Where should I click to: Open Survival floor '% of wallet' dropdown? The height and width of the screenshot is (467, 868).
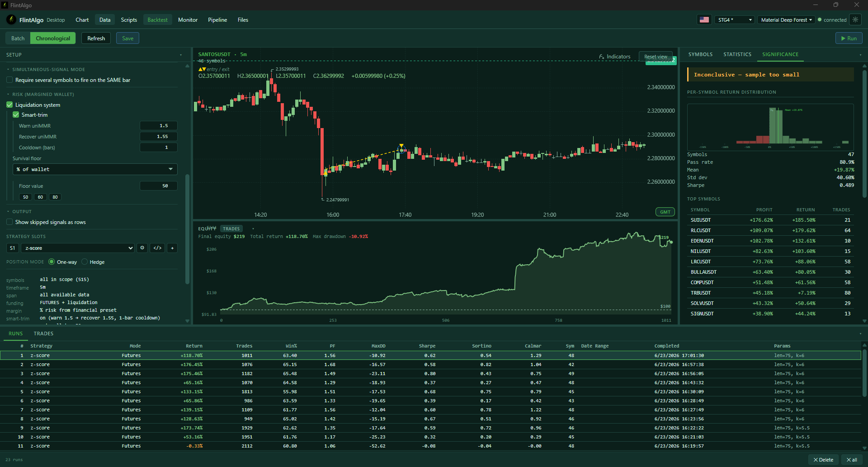pyautogui.click(x=95, y=169)
